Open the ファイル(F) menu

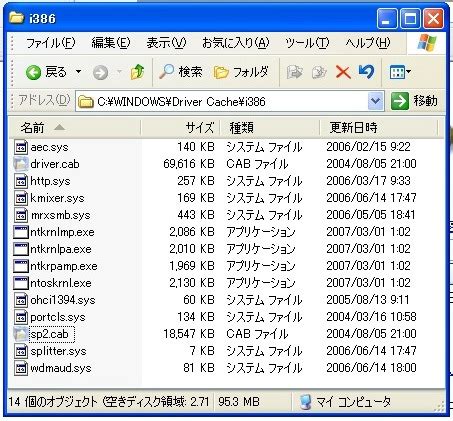point(51,43)
